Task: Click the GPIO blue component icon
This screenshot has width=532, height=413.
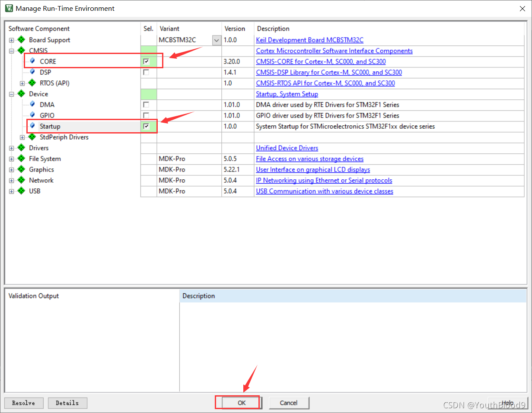Action: pyautogui.click(x=32, y=115)
